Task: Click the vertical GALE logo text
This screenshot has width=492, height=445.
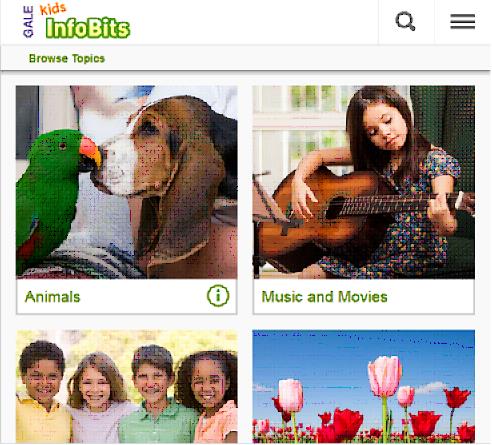Action: [28, 22]
